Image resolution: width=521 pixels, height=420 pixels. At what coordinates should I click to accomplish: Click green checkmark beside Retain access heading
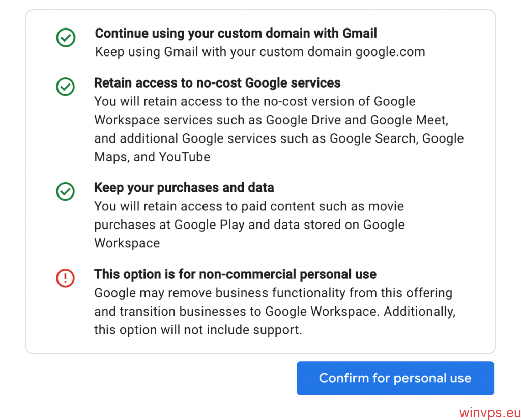66,87
